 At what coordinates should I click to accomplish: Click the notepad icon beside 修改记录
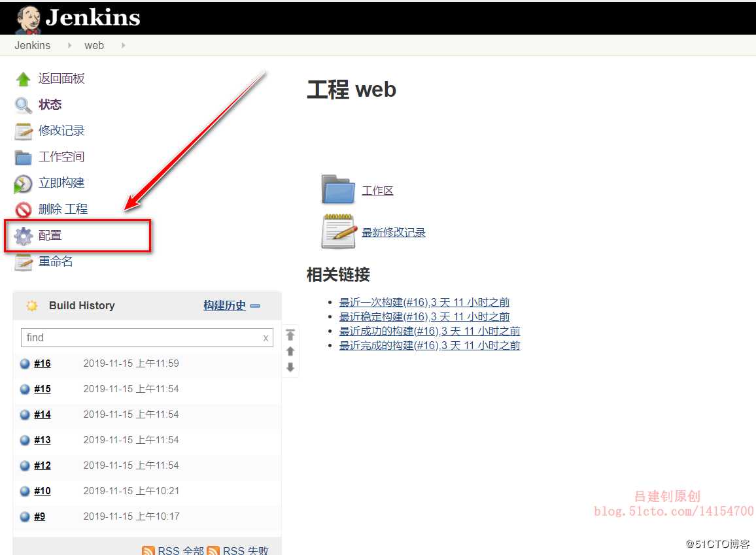click(x=23, y=131)
